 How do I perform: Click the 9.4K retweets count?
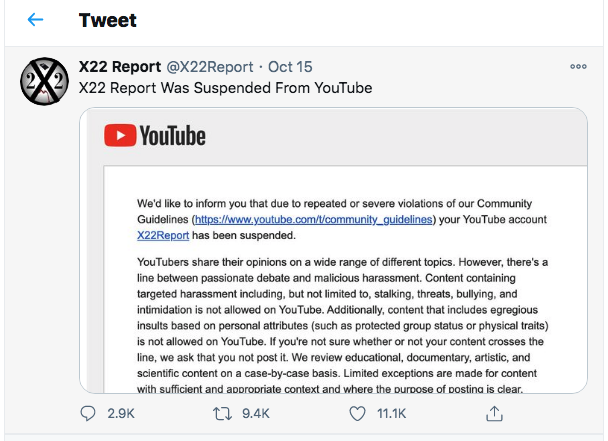256,414
